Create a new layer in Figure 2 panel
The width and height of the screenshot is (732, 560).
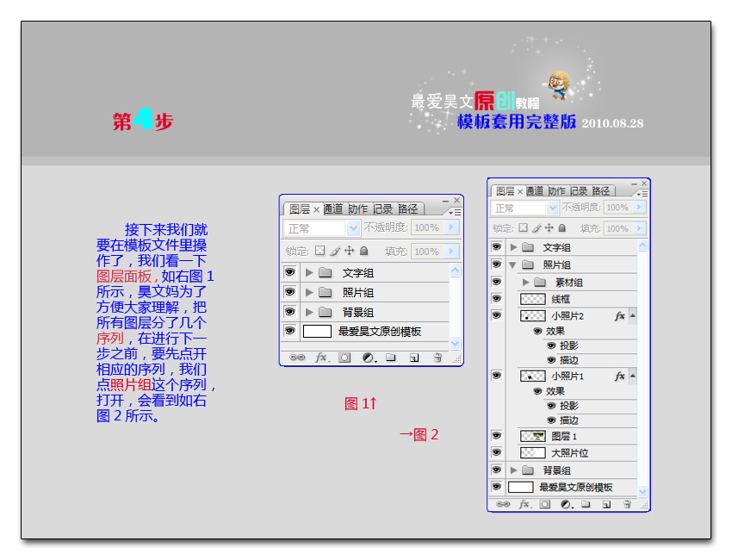click(606, 504)
